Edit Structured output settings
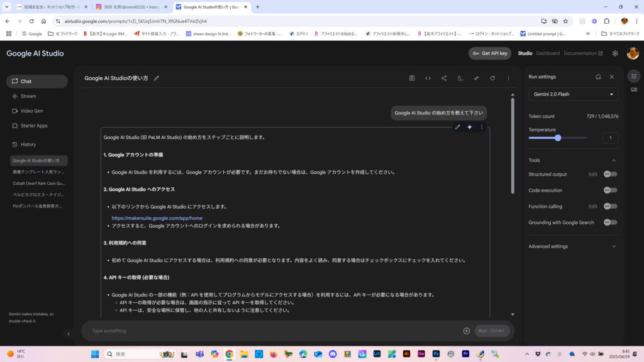This screenshot has width=644, height=362. [x=592, y=174]
